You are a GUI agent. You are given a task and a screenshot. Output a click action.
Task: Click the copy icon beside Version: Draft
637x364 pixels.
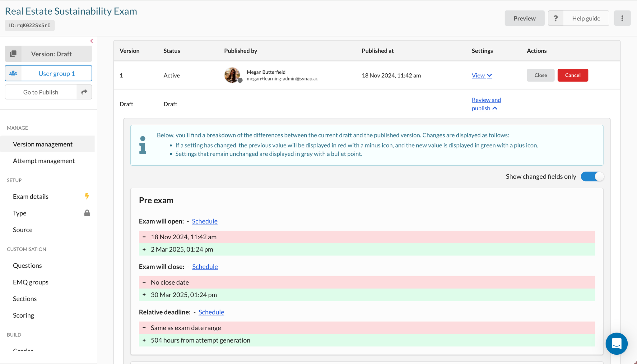(13, 53)
